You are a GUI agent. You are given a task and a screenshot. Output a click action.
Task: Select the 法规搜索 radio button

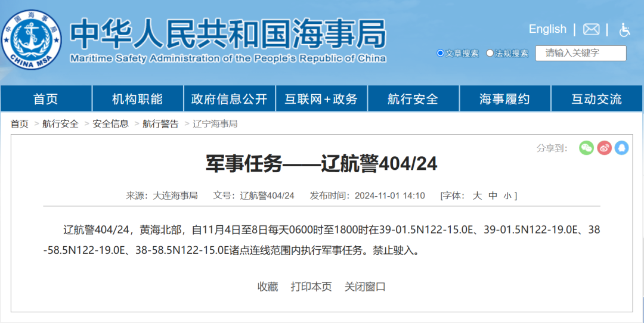[490, 53]
